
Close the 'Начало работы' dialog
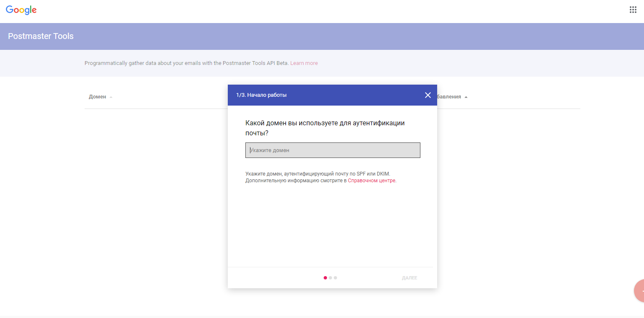pyautogui.click(x=428, y=95)
